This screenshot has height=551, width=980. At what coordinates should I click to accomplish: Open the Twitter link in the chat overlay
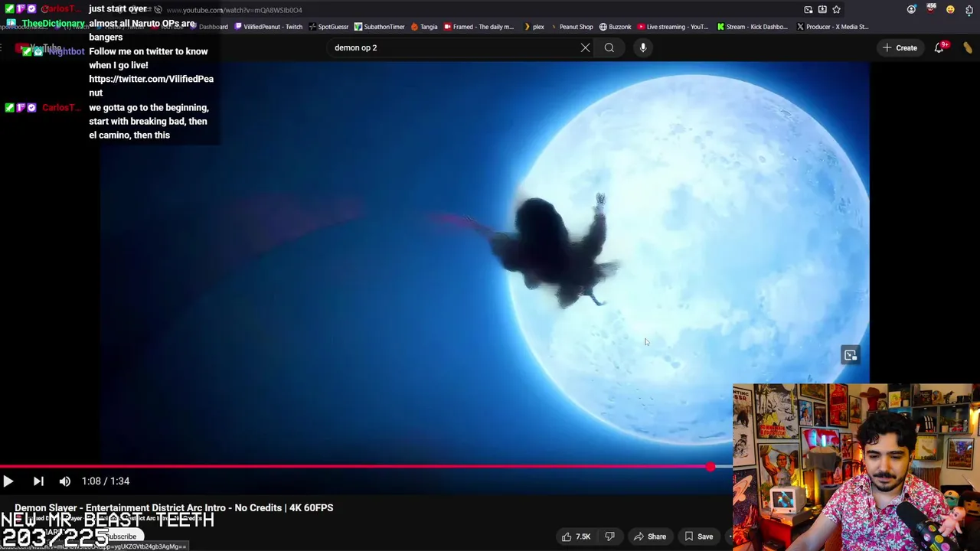[151, 86]
